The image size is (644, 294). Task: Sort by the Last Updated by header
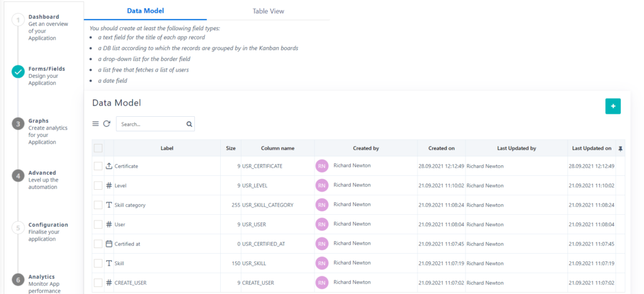click(517, 148)
